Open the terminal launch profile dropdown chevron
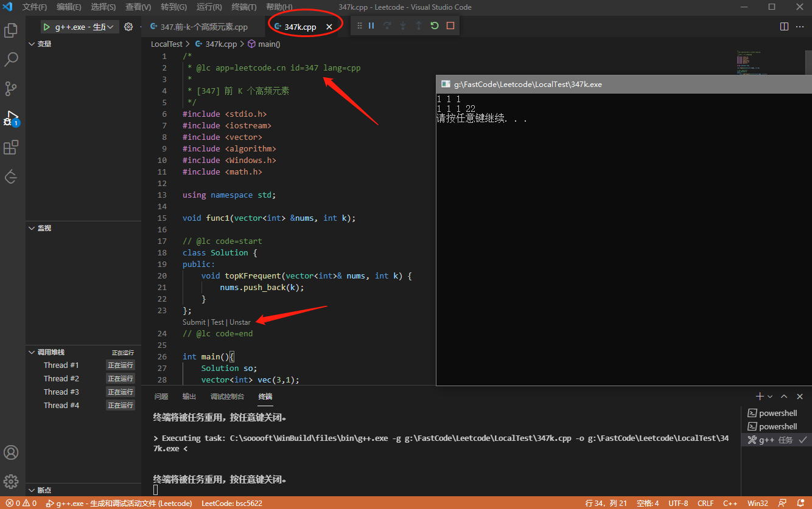The image size is (812, 509). (770, 396)
